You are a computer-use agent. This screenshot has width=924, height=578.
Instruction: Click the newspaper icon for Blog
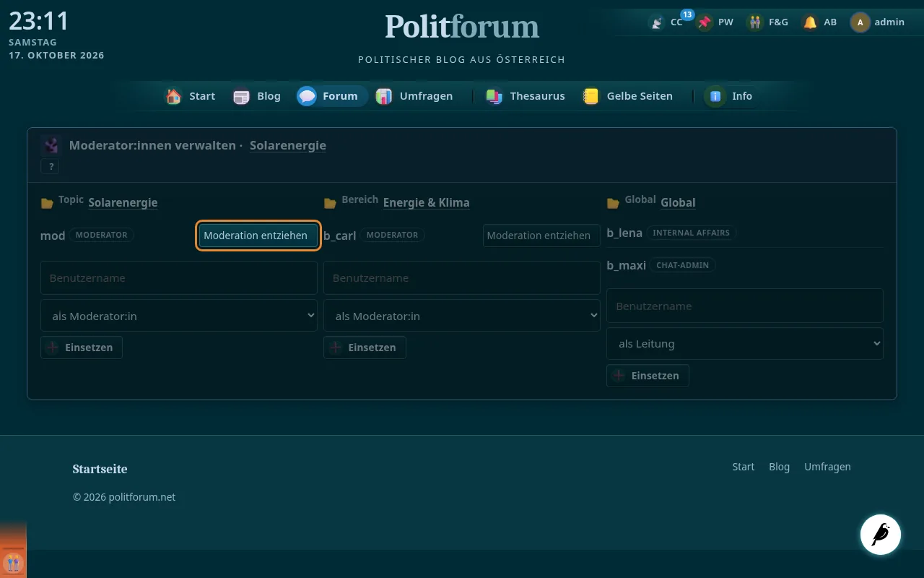(241, 96)
